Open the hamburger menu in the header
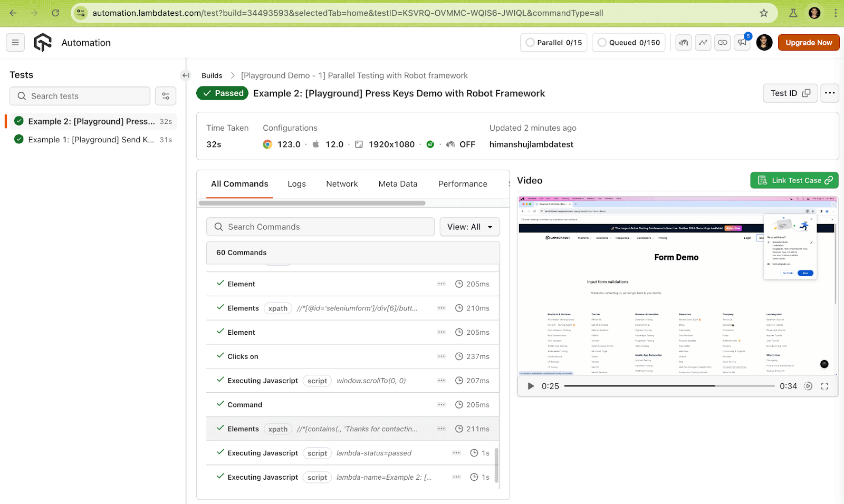 (15, 43)
